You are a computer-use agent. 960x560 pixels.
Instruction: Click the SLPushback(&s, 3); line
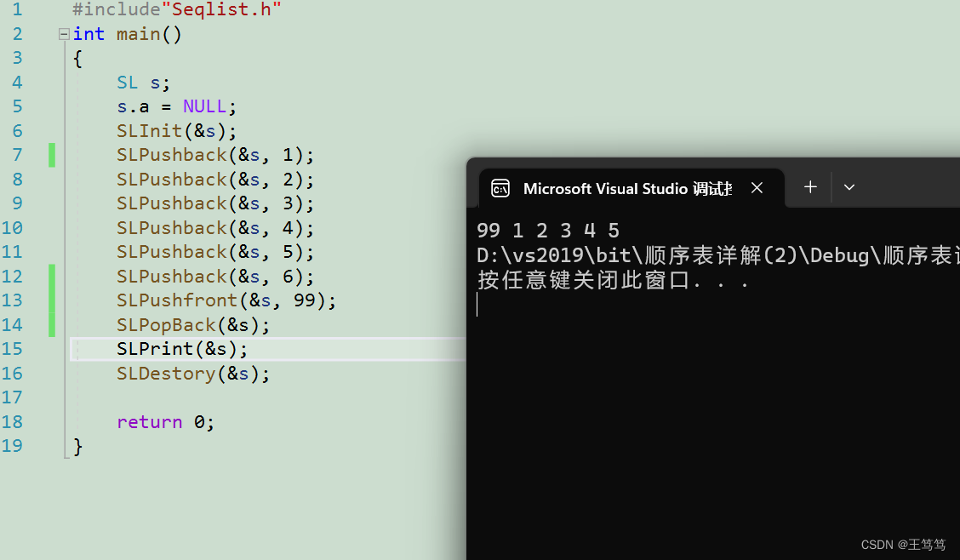[215, 203]
